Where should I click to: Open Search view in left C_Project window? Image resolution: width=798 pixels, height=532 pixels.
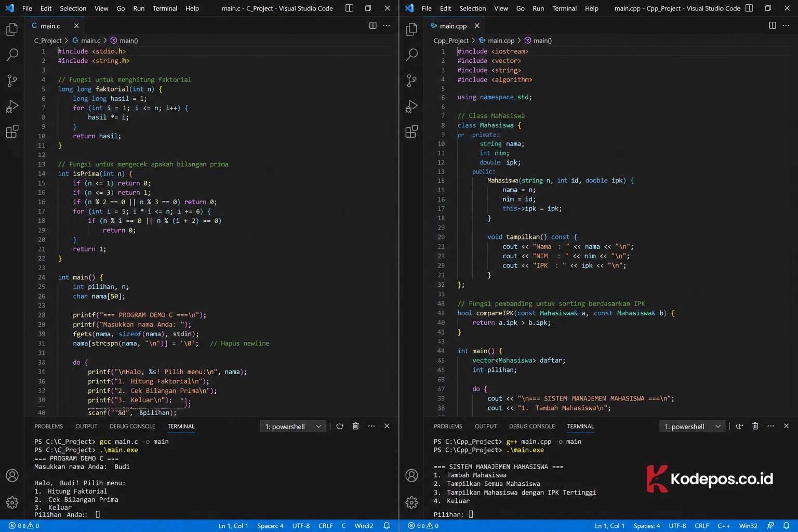(12, 55)
